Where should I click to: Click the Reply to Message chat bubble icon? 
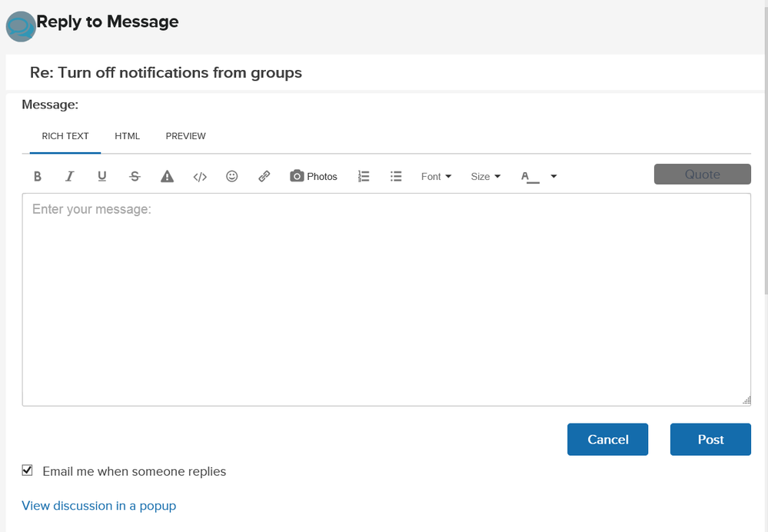click(x=21, y=26)
